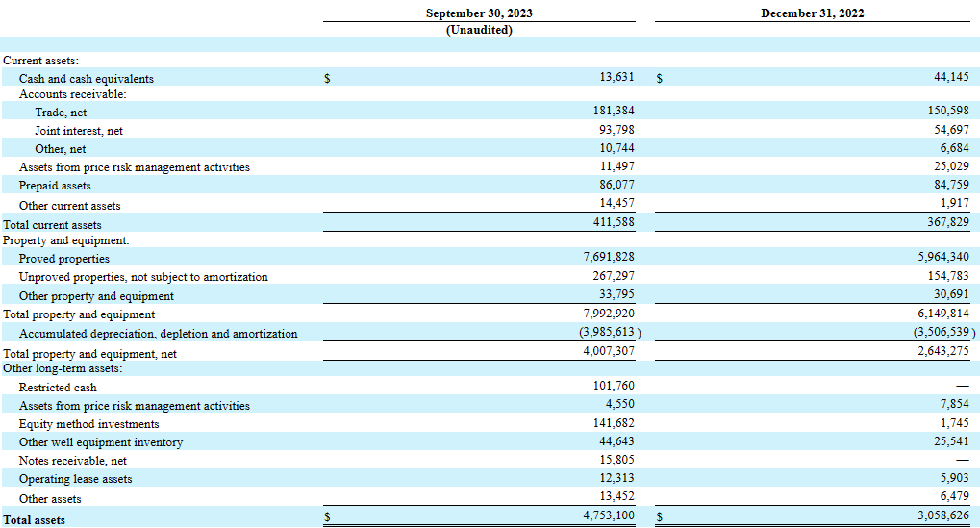Viewport: 980px width, 528px height.
Task: Click the value 5,964,340
Action: point(943,257)
